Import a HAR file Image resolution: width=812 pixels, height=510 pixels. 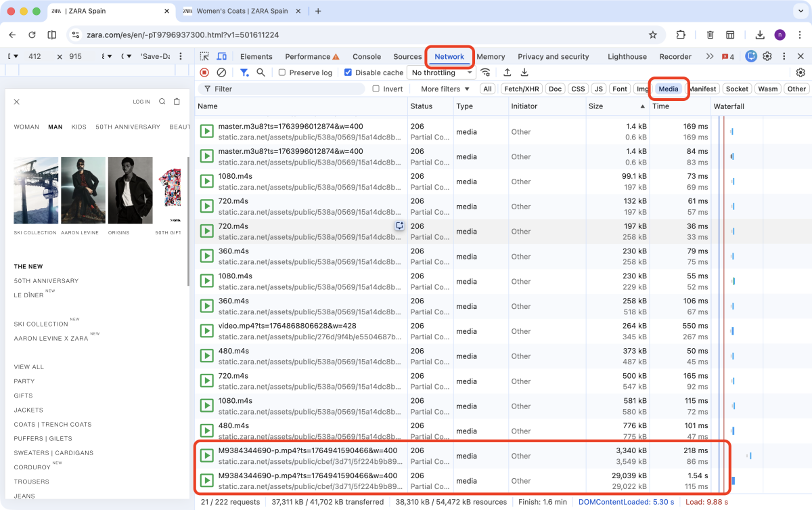point(507,72)
